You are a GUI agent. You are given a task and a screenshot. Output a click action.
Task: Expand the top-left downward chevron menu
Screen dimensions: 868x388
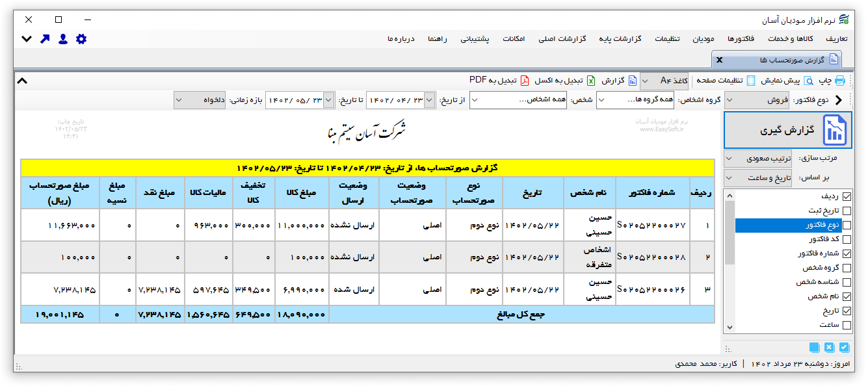click(x=27, y=39)
